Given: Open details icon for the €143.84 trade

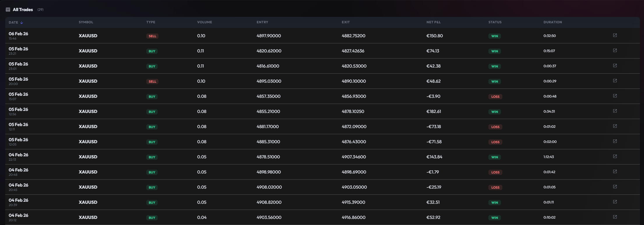Looking at the screenshot, I should click(615, 156).
